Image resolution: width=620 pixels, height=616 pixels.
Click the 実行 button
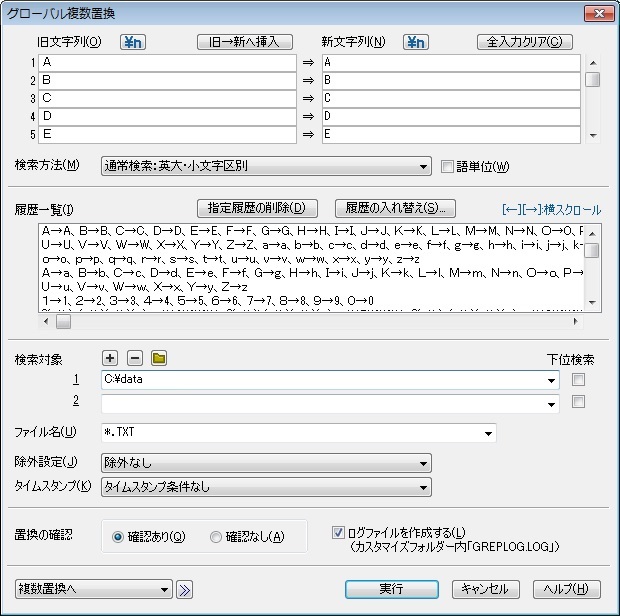click(x=391, y=589)
